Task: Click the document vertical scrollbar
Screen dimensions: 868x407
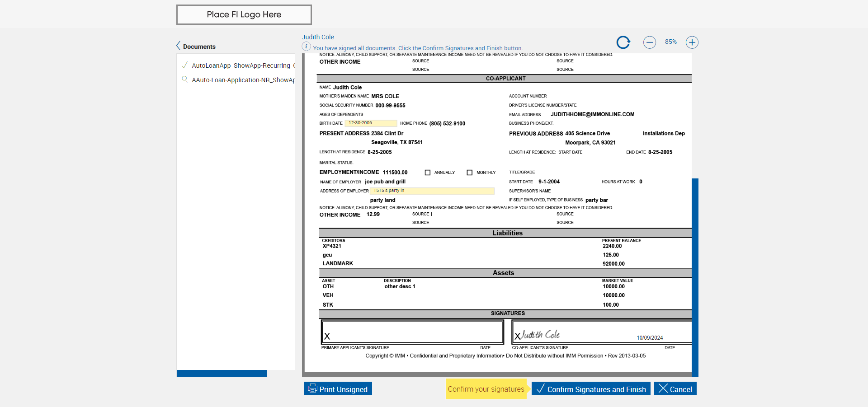Action: [x=695, y=277]
